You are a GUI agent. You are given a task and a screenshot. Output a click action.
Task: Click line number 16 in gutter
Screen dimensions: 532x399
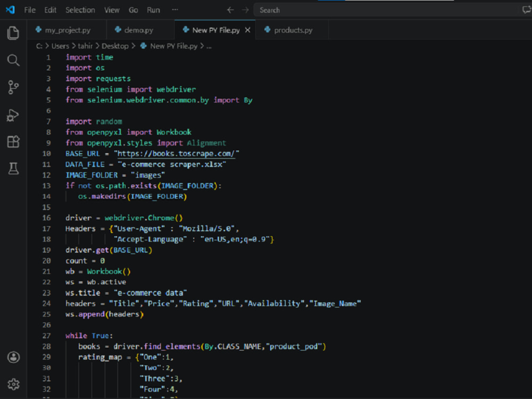(x=46, y=218)
